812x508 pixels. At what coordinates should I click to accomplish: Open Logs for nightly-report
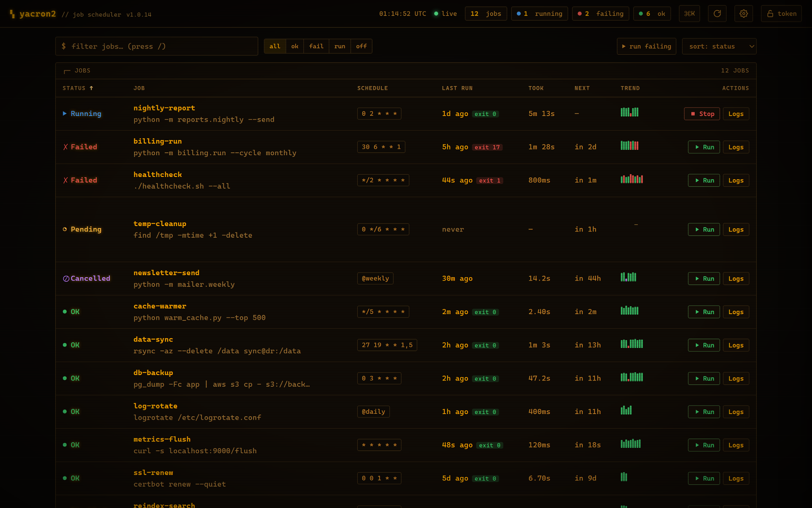click(736, 114)
